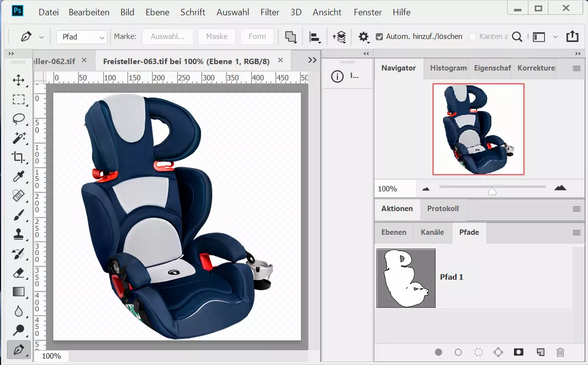
Task: Choose the Eyedropper tool
Action: [19, 177]
